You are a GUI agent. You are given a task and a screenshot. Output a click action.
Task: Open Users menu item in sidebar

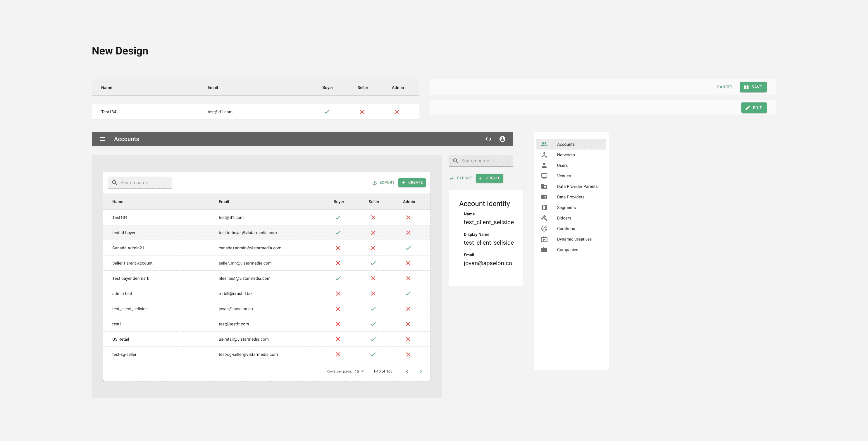point(562,166)
